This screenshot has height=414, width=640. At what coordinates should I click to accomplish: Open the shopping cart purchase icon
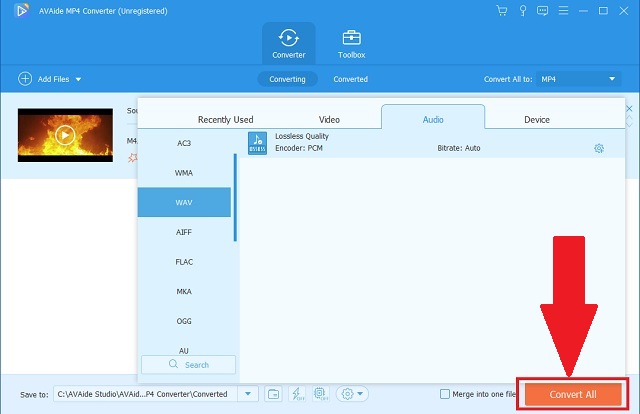(x=502, y=11)
